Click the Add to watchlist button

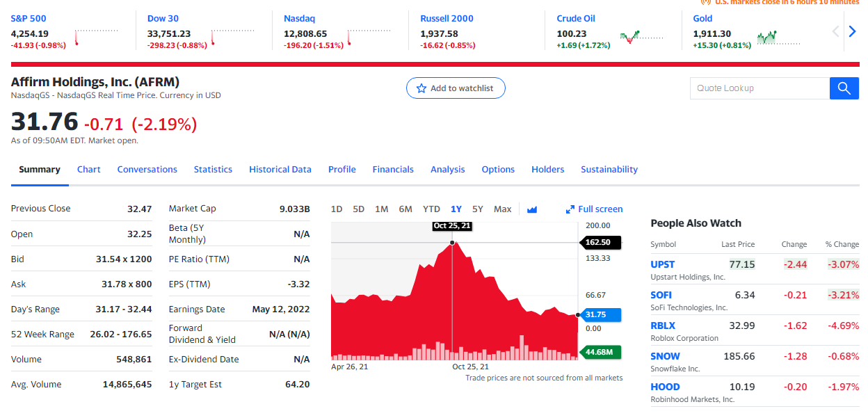(x=456, y=88)
